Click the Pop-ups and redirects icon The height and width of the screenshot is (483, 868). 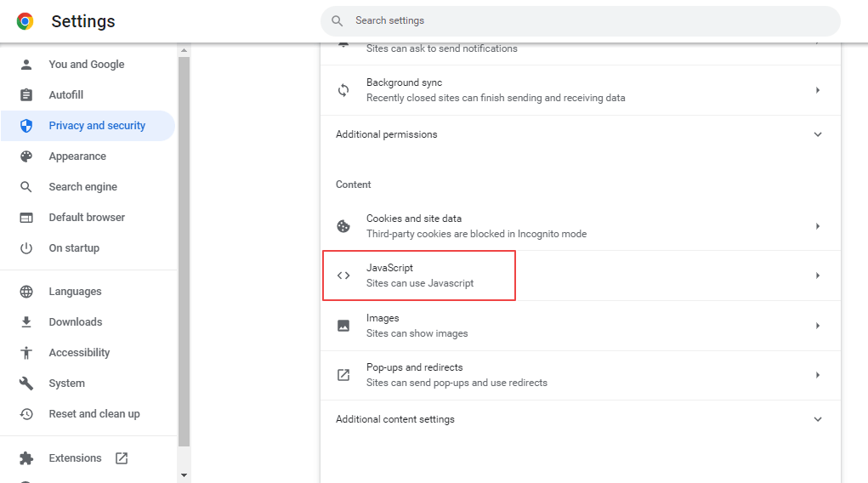(x=343, y=375)
